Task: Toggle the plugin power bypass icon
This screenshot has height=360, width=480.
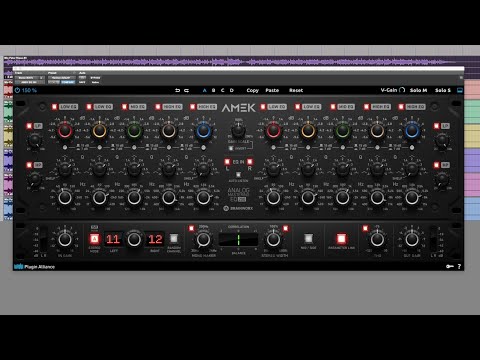Action: coord(17,90)
